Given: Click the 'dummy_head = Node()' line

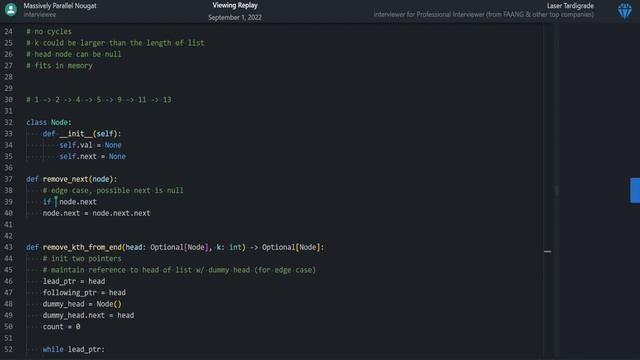Looking at the screenshot, I should 82,304.
